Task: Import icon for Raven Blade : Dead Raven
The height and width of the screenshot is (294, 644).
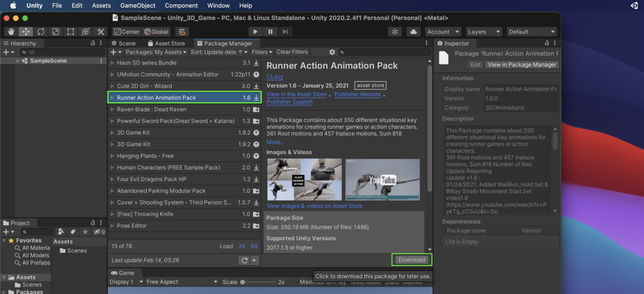Action: tap(257, 110)
